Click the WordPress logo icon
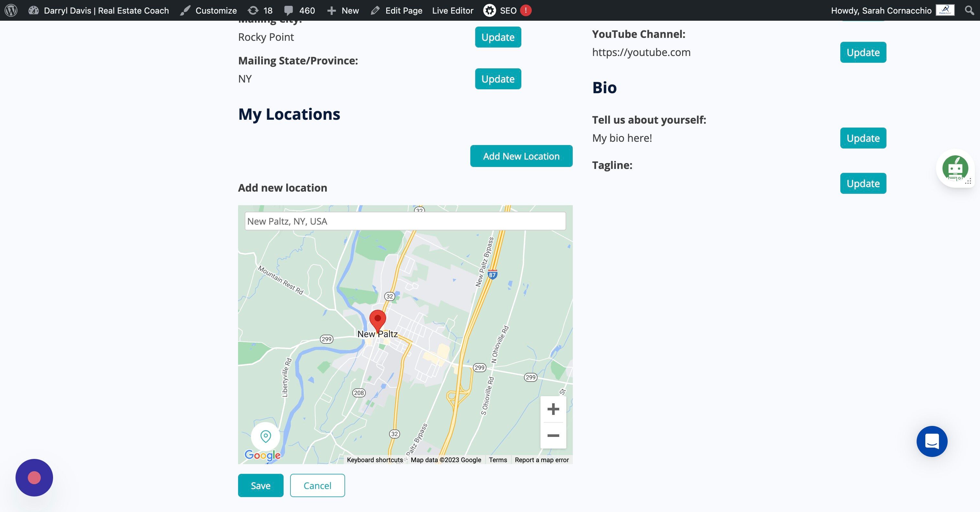The image size is (980, 512). [11, 10]
